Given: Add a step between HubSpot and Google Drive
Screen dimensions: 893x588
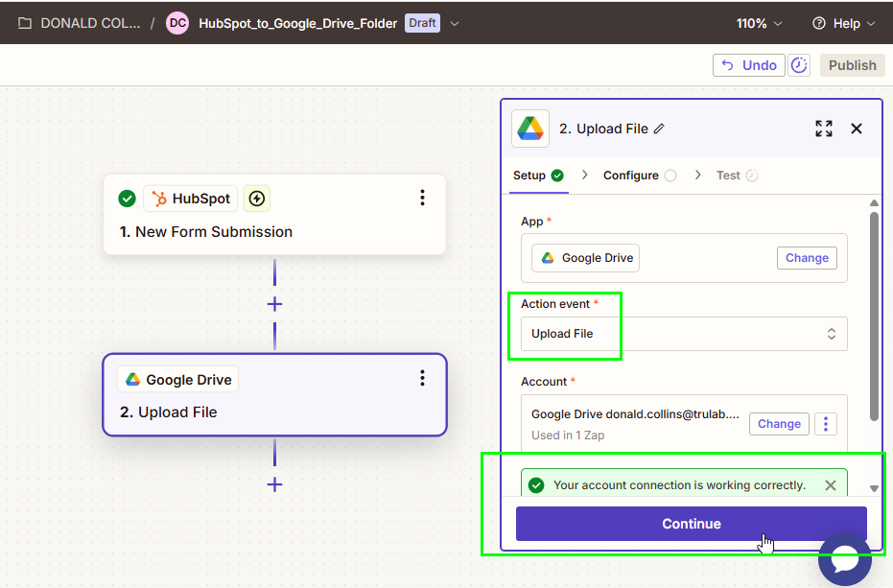Looking at the screenshot, I should coord(274,304).
